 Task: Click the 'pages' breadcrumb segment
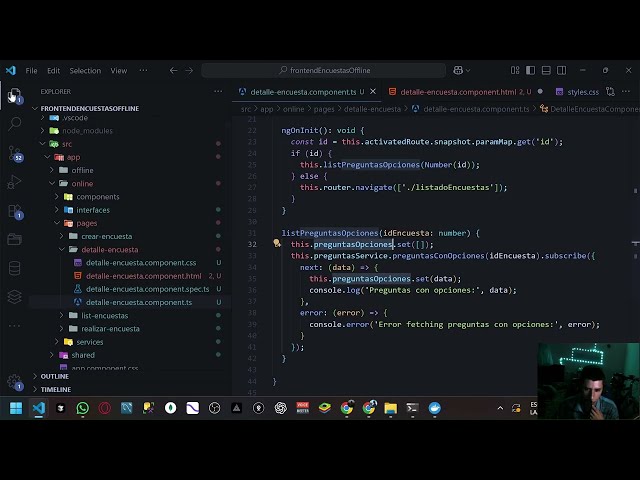[324, 109]
